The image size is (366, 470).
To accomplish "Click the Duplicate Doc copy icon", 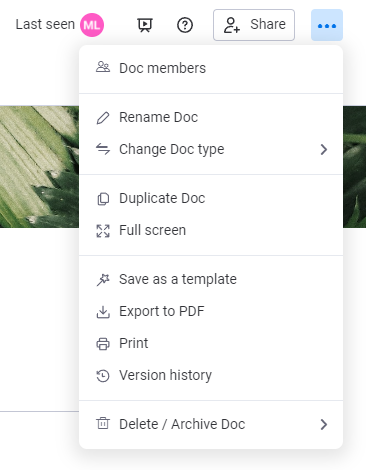I will point(103,199).
